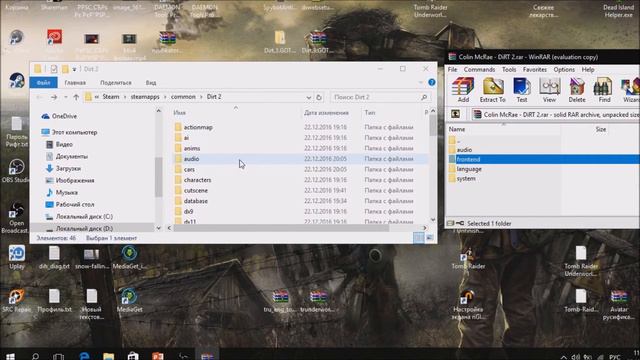Open Microsoft Edge from the taskbar
Screen dimensions: 640x360
[84, 356]
